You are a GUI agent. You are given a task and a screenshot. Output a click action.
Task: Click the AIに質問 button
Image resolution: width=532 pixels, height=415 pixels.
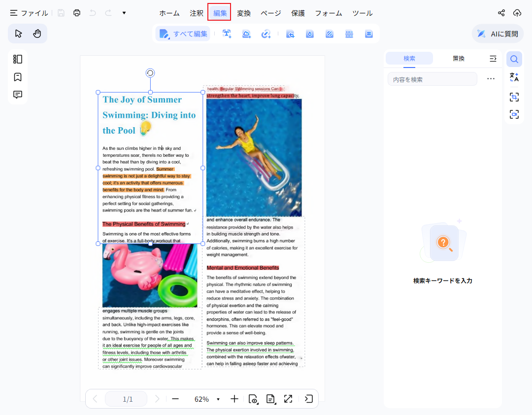click(x=498, y=34)
